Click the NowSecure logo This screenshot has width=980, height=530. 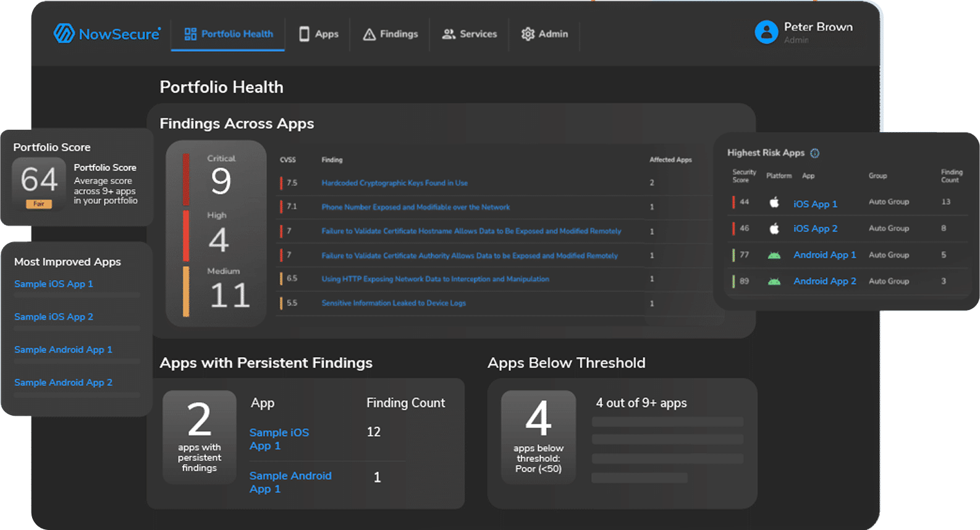tap(107, 33)
